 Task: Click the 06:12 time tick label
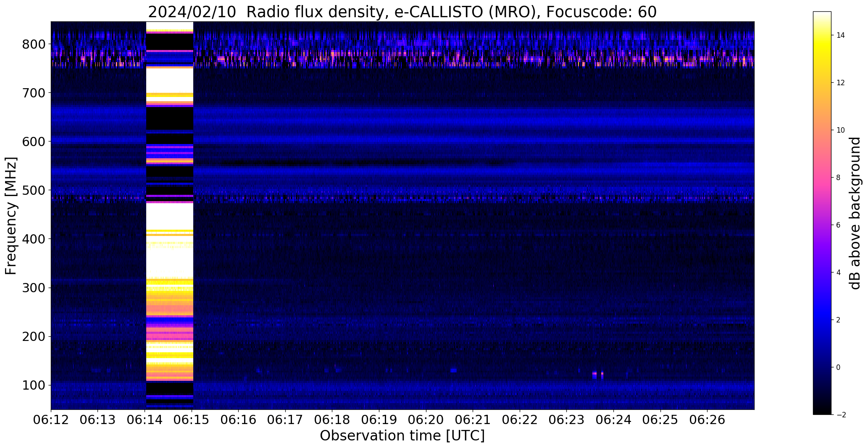pos(51,420)
